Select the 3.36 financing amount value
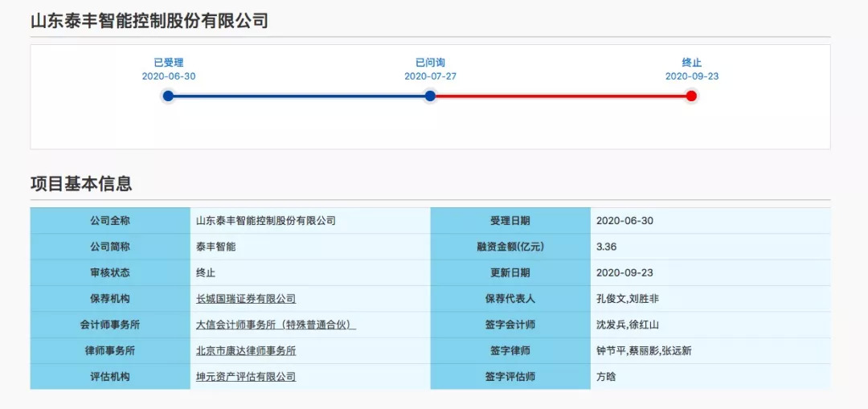 606,247
